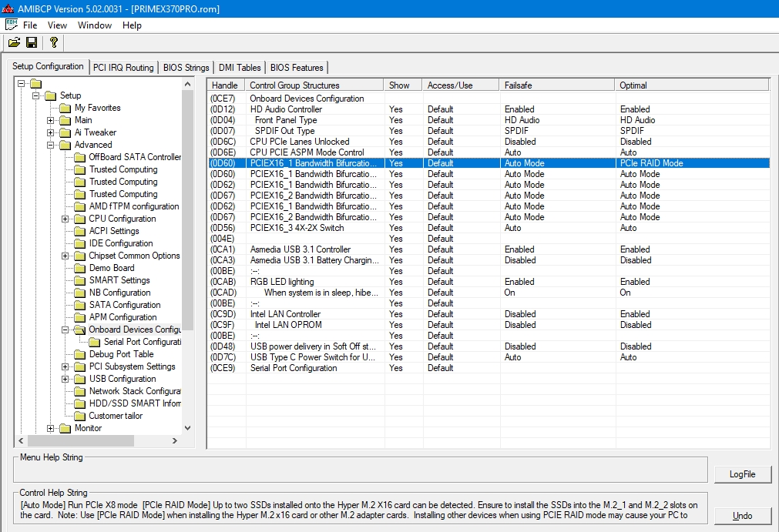Switch to the DMI Tables tab
The width and height of the screenshot is (779, 532).
[x=240, y=68]
